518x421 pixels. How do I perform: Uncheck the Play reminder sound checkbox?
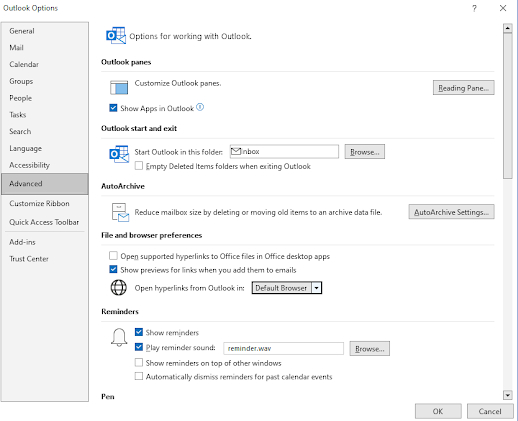139,347
